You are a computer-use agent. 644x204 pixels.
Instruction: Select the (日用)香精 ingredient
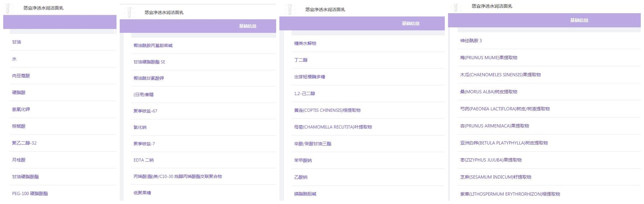(x=144, y=95)
